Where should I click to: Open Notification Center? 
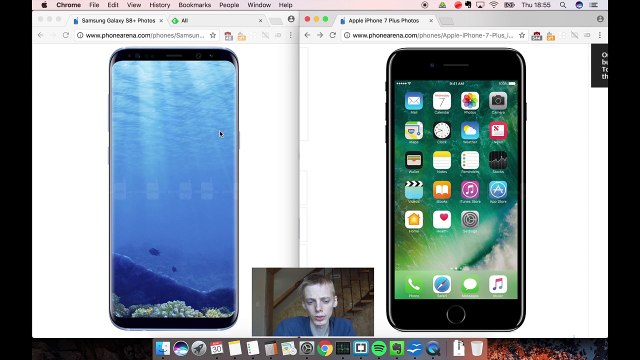[594, 5]
